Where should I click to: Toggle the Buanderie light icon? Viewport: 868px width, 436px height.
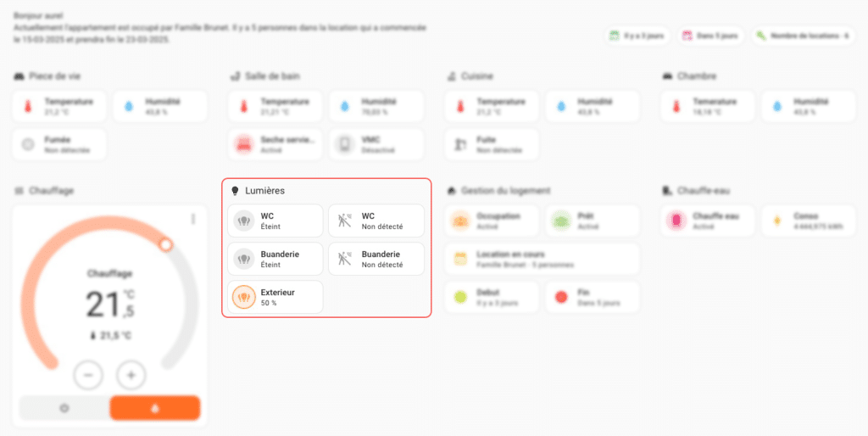[243, 259]
